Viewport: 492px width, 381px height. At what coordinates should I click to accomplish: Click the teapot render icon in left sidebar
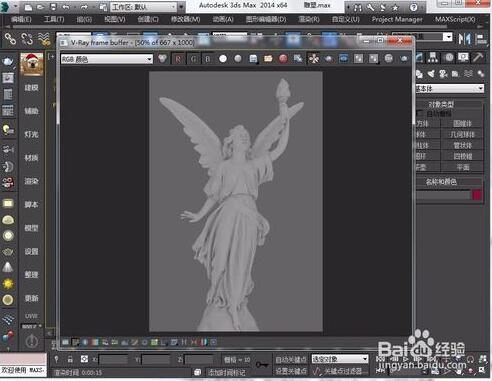8,61
